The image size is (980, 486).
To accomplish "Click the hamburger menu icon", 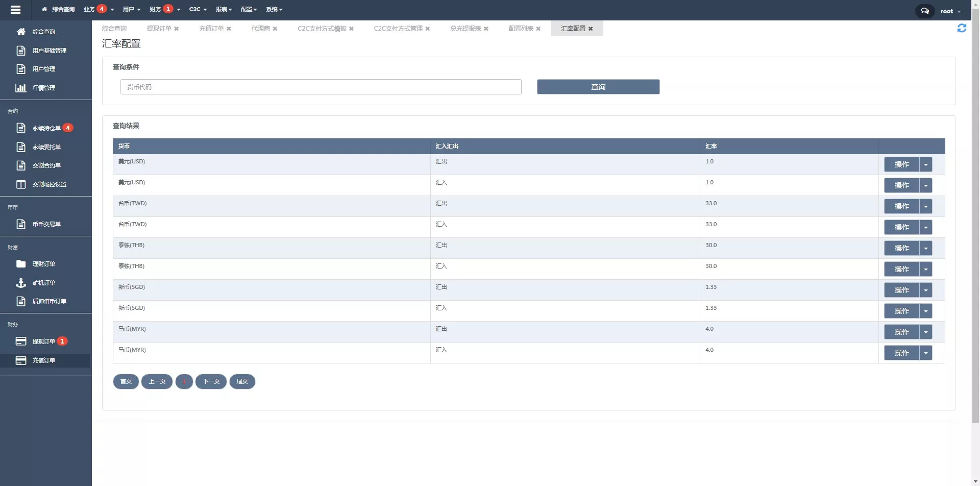I will pos(15,10).
